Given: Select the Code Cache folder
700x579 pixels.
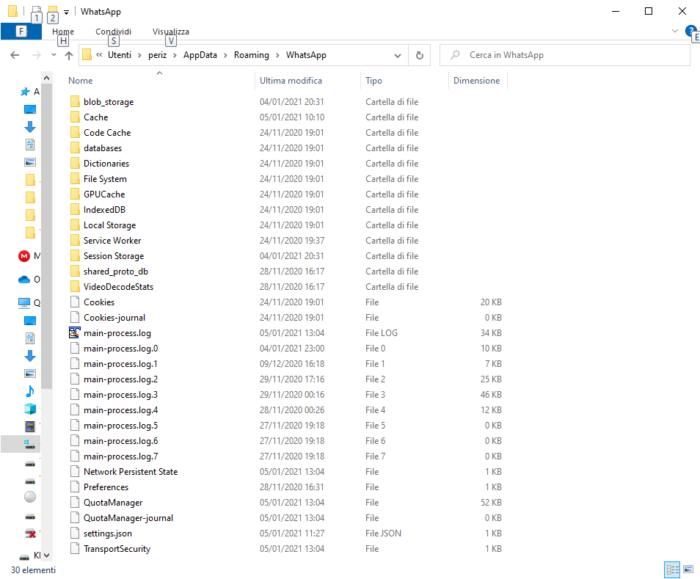Looking at the screenshot, I should (x=107, y=133).
